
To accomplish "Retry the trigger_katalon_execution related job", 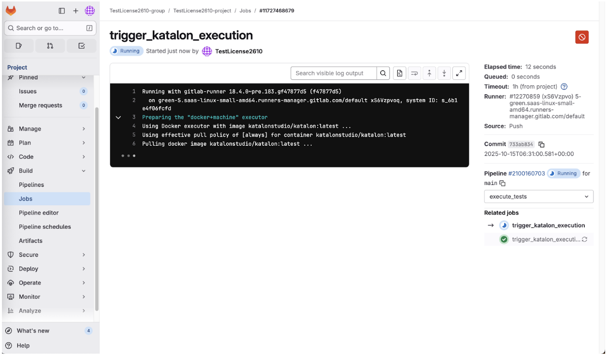I will pos(584,239).
